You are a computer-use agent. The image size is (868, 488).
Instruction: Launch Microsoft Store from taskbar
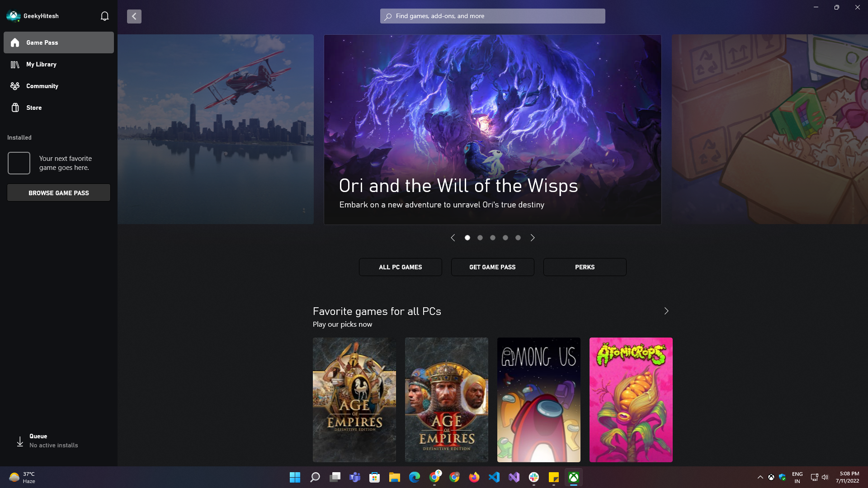[x=375, y=477]
